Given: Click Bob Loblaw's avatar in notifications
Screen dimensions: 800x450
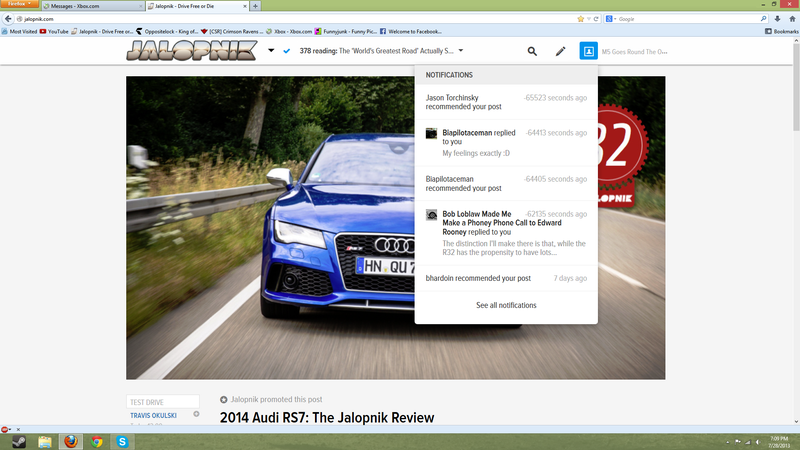Looking at the screenshot, I should coord(432,215).
